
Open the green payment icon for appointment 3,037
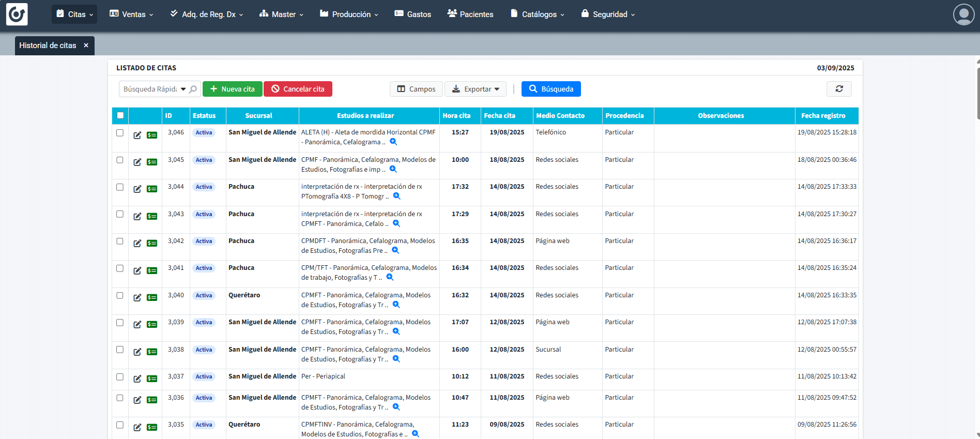point(152,379)
